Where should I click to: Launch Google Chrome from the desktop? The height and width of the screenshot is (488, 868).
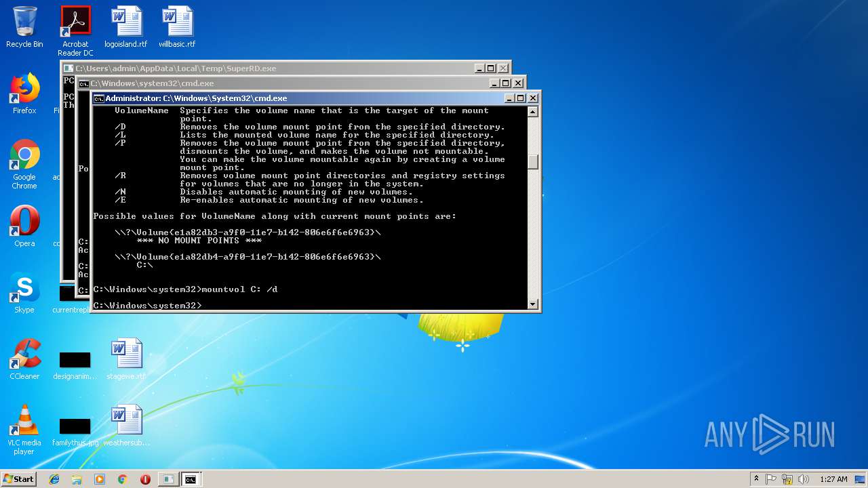24,165
